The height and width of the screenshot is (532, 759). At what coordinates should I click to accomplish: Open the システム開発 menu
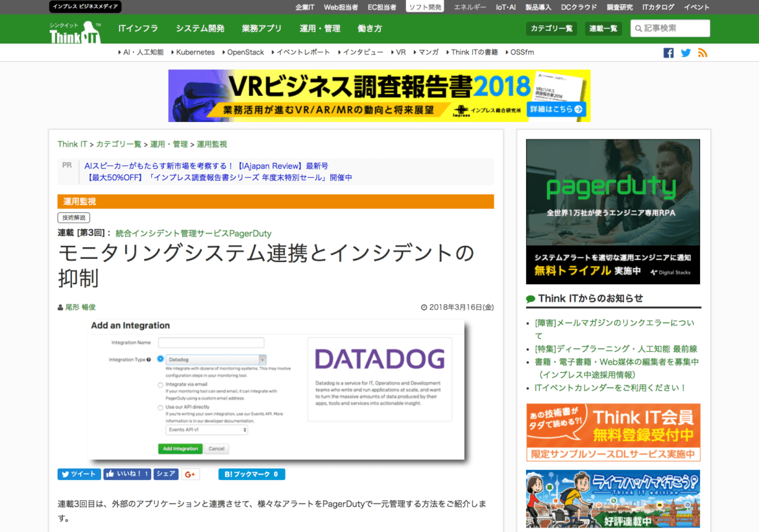point(200,29)
